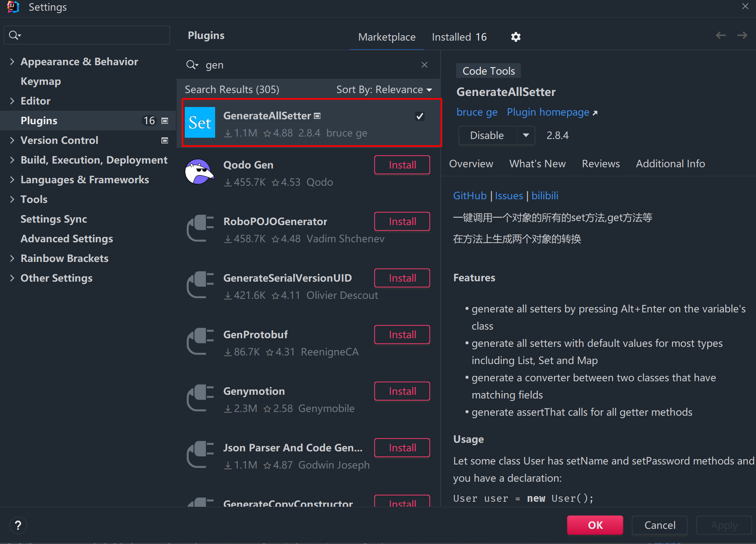The height and width of the screenshot is (544, 756).
Task: Click the settings search magnifier icon
Action: [x=14, y=35]
